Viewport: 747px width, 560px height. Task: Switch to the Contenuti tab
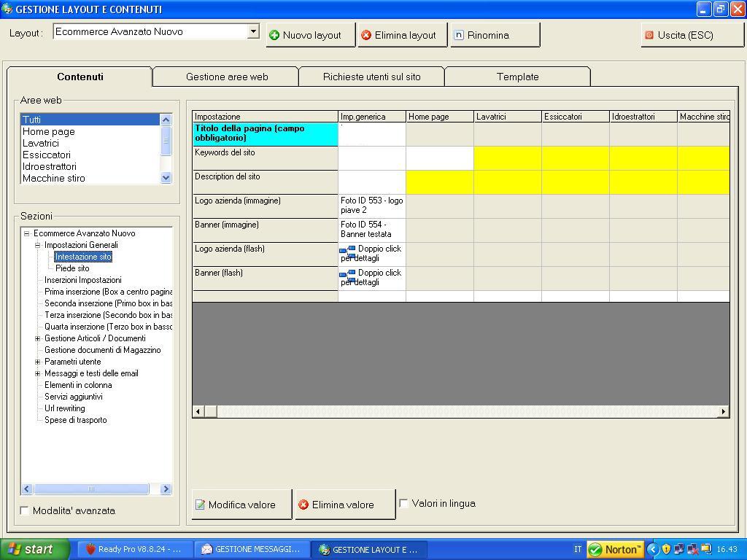[80, 77]
